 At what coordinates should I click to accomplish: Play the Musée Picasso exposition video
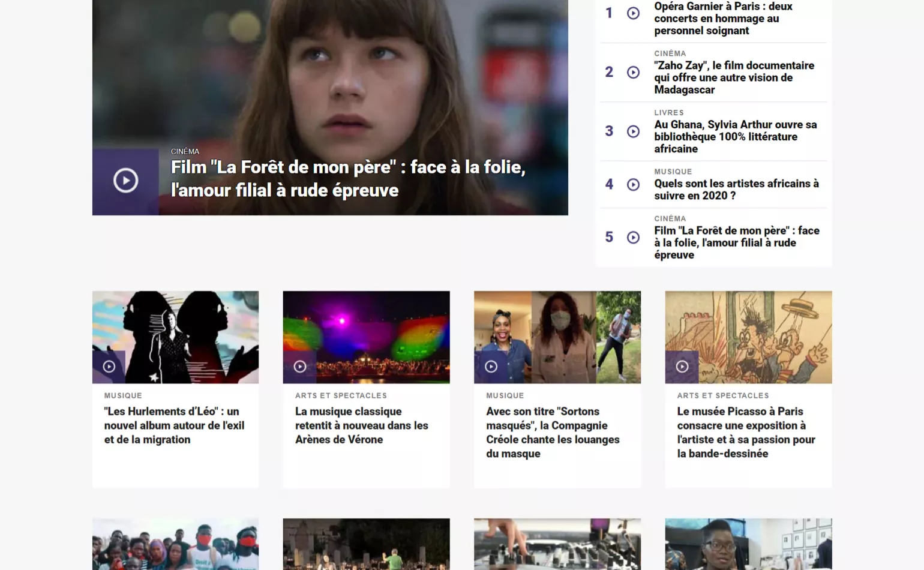tap(682, 366)
